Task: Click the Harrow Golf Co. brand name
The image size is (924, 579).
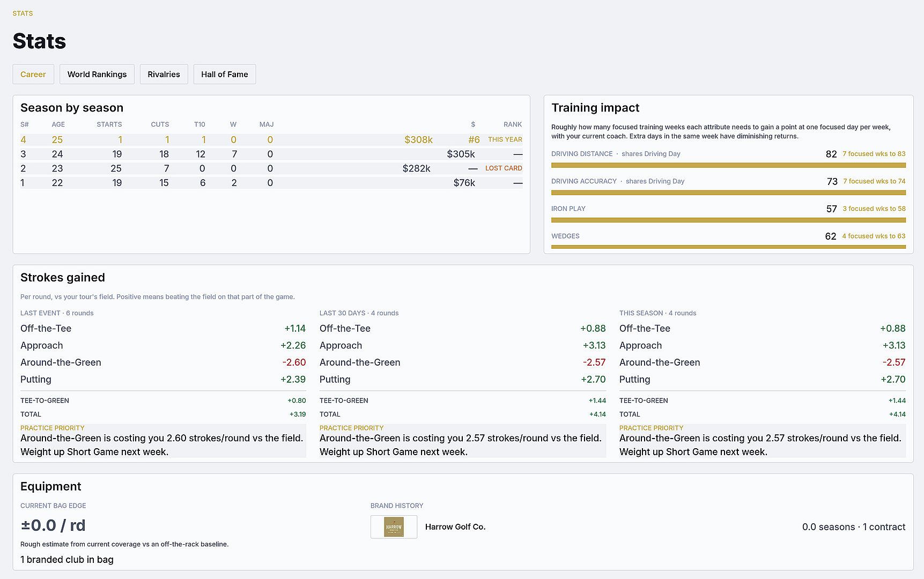Action: 455,527
